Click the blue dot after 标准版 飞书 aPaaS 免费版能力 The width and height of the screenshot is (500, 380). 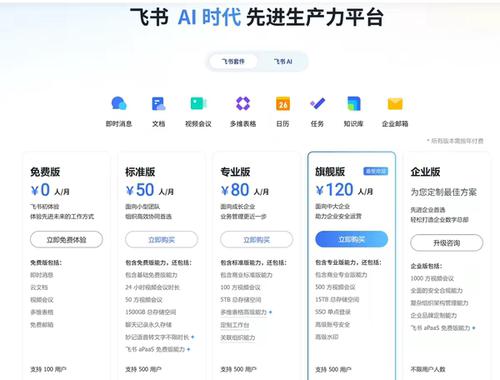(x=189, y=349)
